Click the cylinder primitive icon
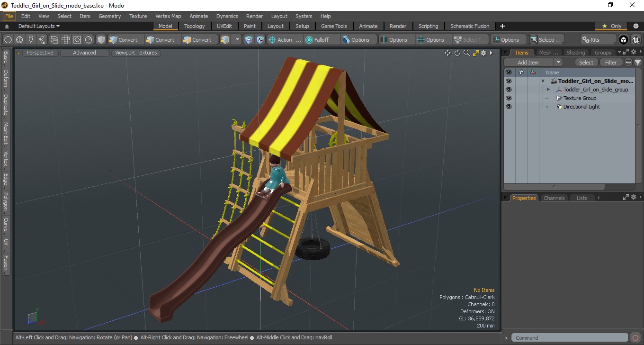This screenshot has width=644, height=345. (x=65, y=40)
